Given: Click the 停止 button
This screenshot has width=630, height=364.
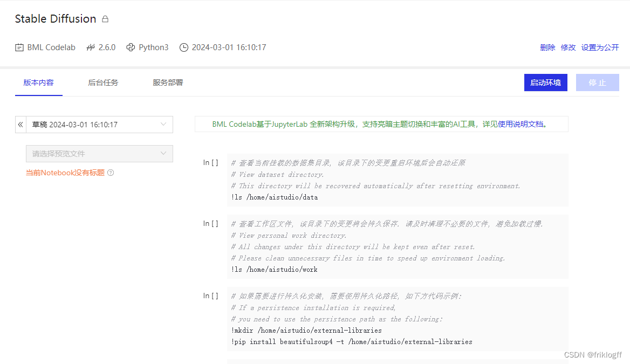Looking at the screenshot, I should (x=598, y=83).
